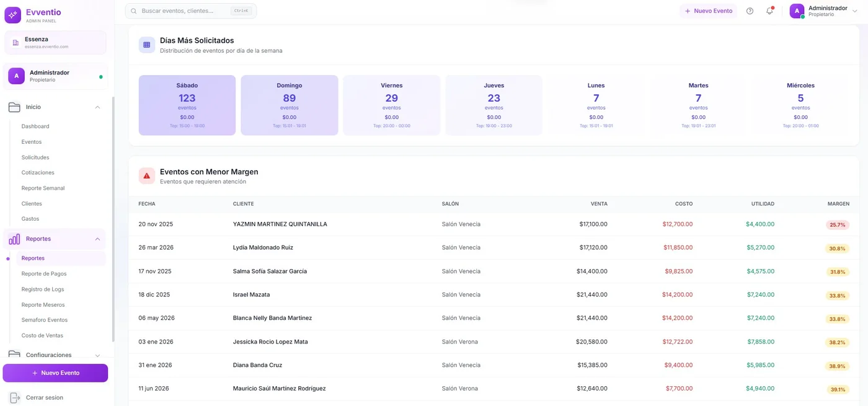The height and width of the screenshot is (406, 868).
Task: Open Reporte de Pagos in sidebar
Action: [44, 274]
